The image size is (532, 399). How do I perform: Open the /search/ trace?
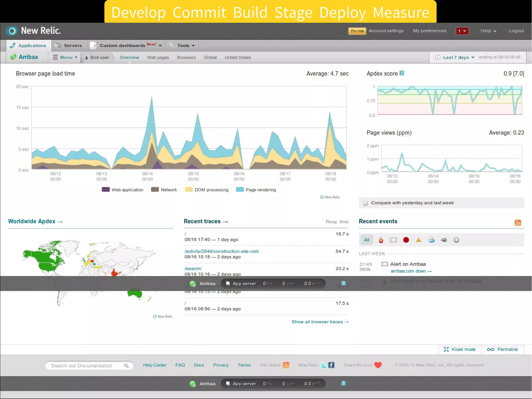[x=193, y=269]
